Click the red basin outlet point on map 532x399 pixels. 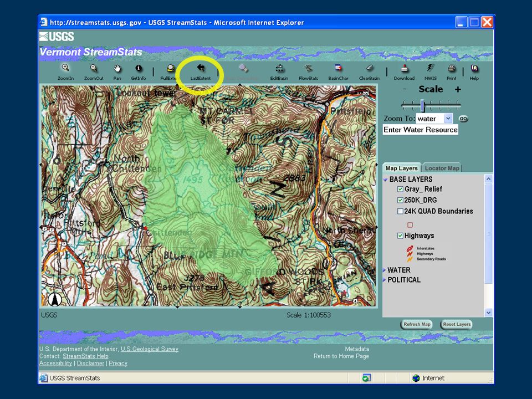pos(146,228)
